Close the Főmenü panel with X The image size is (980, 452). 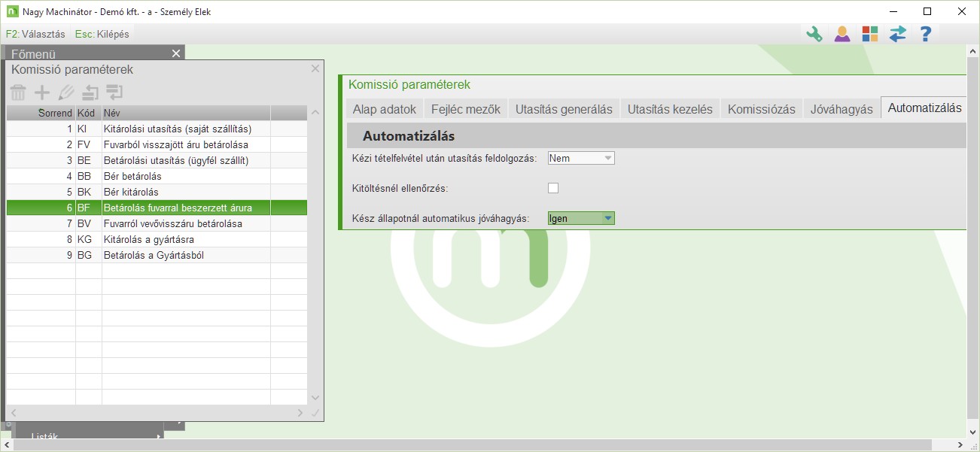point(176,53)
